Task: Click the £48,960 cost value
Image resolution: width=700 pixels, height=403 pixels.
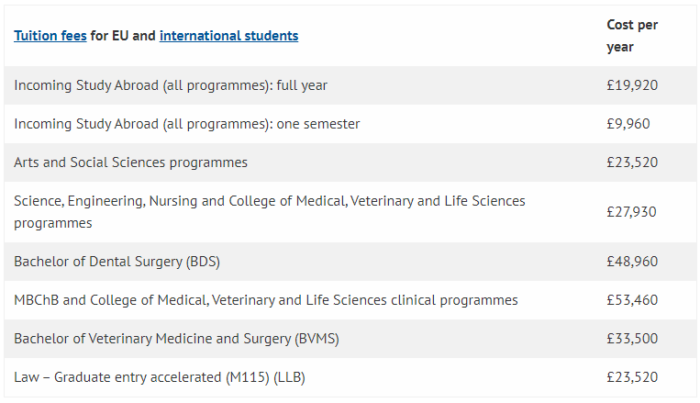Action: 632,262
